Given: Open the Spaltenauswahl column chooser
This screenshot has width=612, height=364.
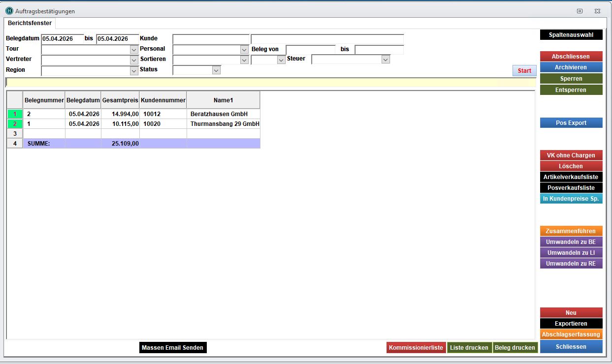Looking at the screenshot, I should [x=571, y=35].
